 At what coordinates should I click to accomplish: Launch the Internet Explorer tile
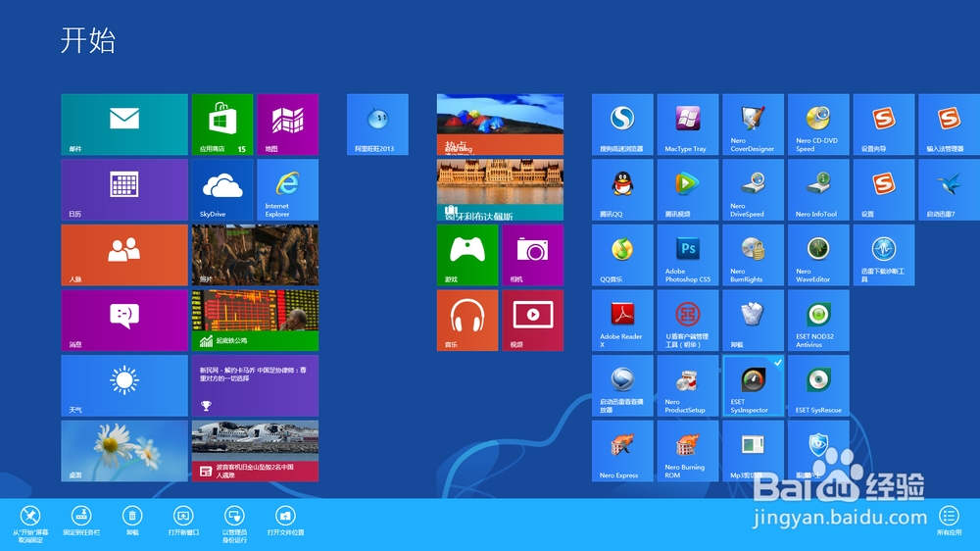(x=287, y=189)
